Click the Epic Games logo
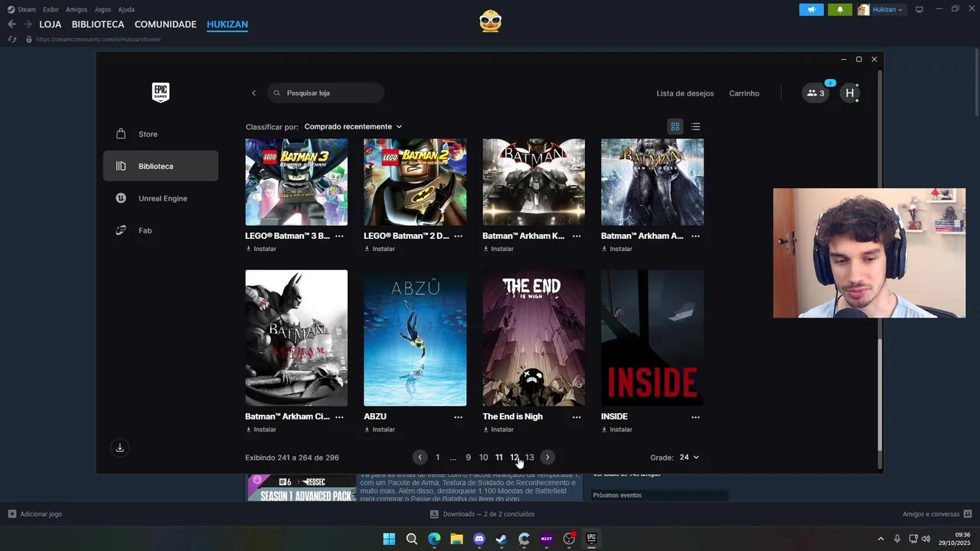Screen dimensions: 980x551 (x=160, y=93)
